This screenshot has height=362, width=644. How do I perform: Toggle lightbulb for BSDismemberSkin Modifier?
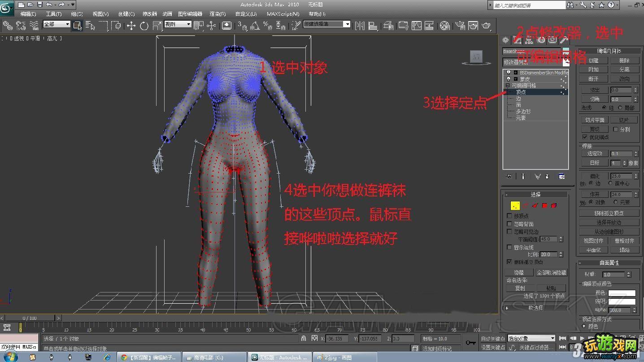508,73
